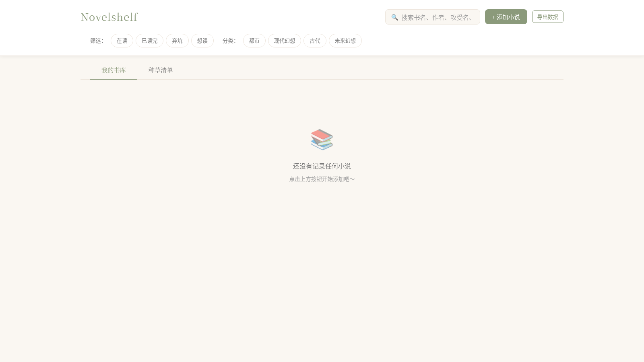Click the 还没有记录任何小说 message
This screenshot has height=362, width=644.
[x=322, y=166]
